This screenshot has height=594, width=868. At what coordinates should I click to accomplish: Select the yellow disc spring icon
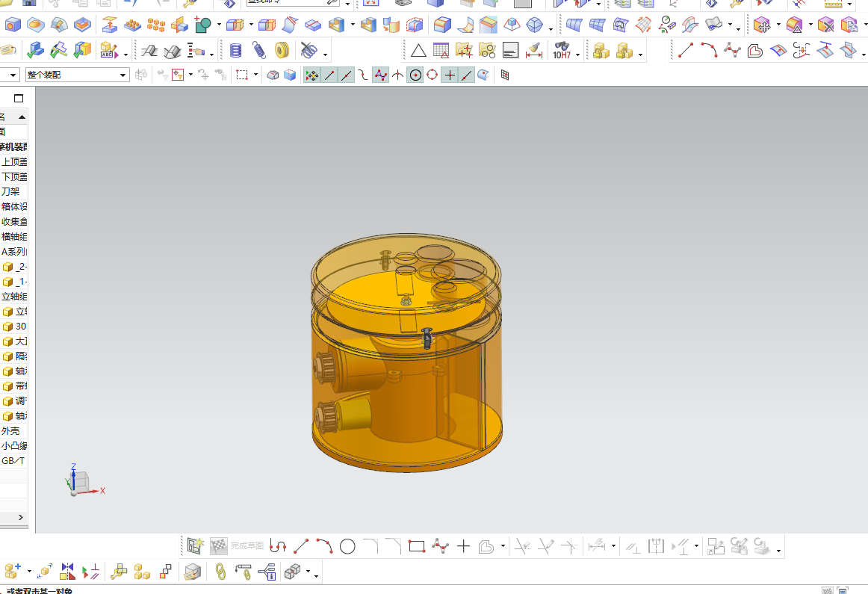(282, 51)
